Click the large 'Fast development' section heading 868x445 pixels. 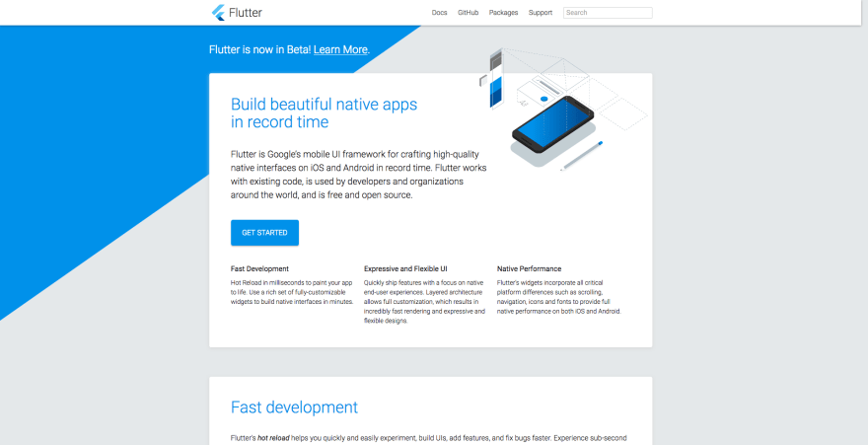pos(295,408)
